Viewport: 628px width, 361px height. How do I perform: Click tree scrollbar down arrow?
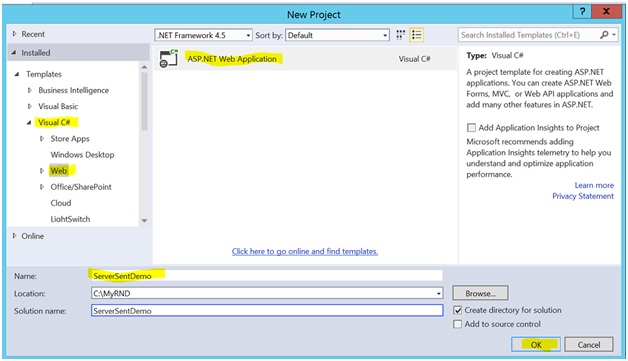pos(144,220)
